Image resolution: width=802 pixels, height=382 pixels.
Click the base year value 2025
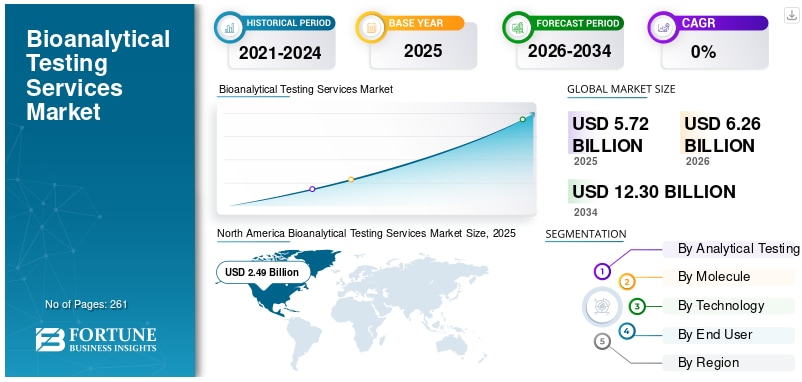(x=423, y=51)
